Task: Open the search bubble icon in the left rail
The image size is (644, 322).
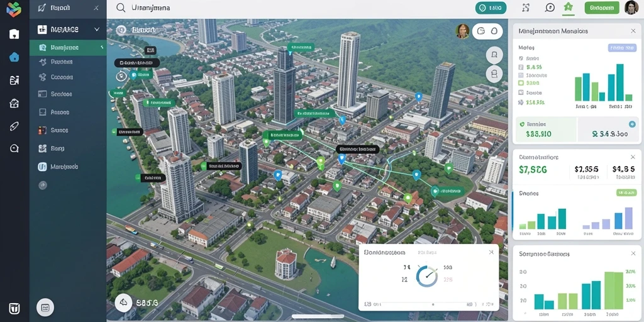Action: pyautogui.click(x=14, y=148)
